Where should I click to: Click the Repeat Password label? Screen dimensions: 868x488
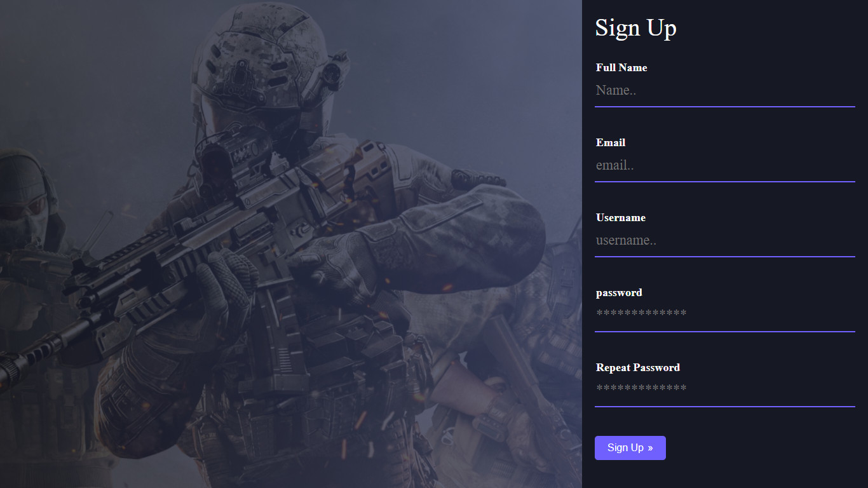pyautogui.click(x=638, y=367)
